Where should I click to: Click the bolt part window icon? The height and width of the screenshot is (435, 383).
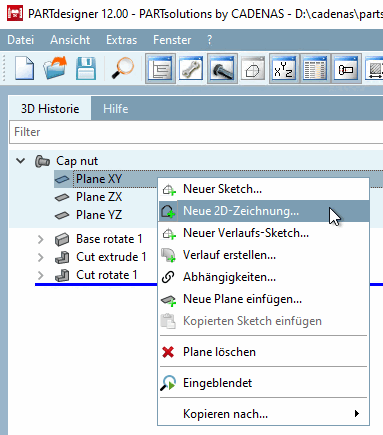coord(222,69)
